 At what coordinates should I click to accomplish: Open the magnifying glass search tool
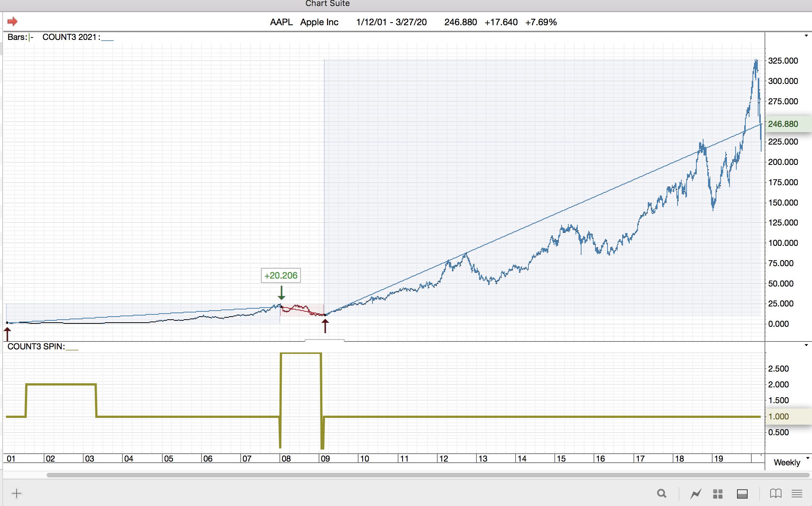coord(661,493)
